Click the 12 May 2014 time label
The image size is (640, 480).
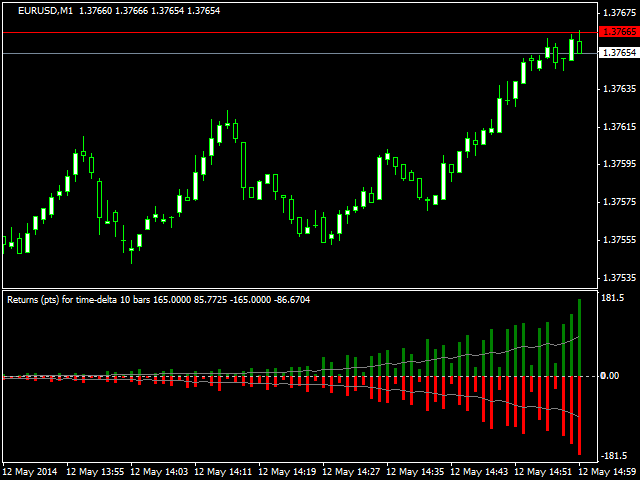(x=30, y=472)
